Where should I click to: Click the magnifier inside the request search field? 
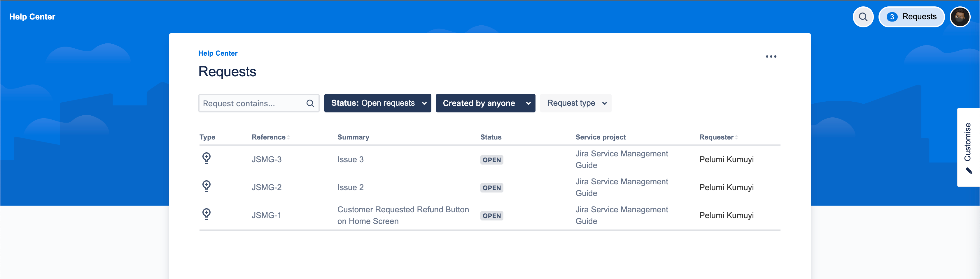pos(310,103)
